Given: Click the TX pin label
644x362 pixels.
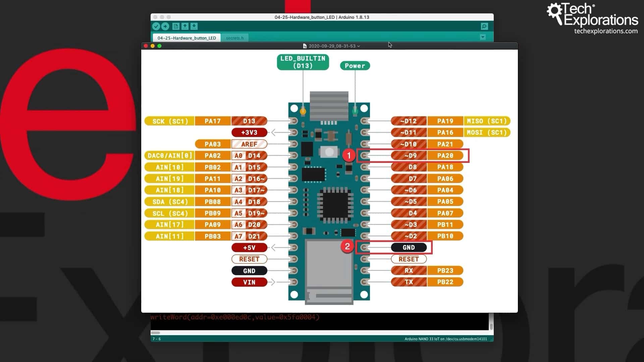Looking at the screenshot, I should [x=409, y=282].
